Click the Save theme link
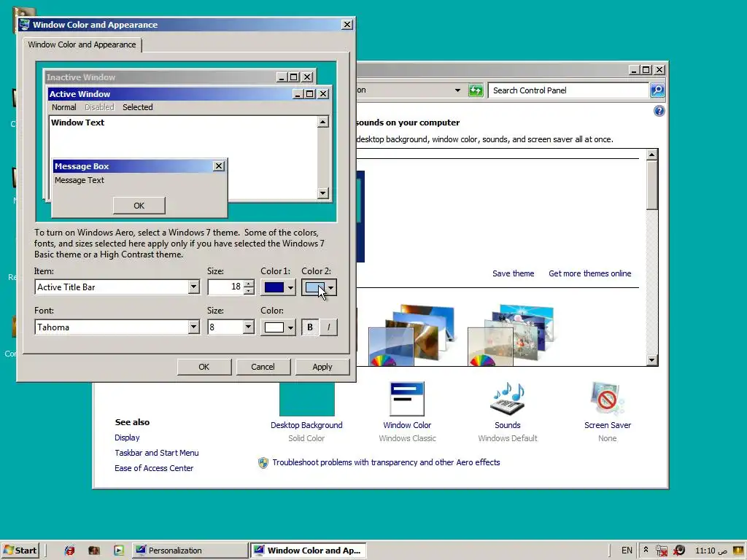 point(513,273)
